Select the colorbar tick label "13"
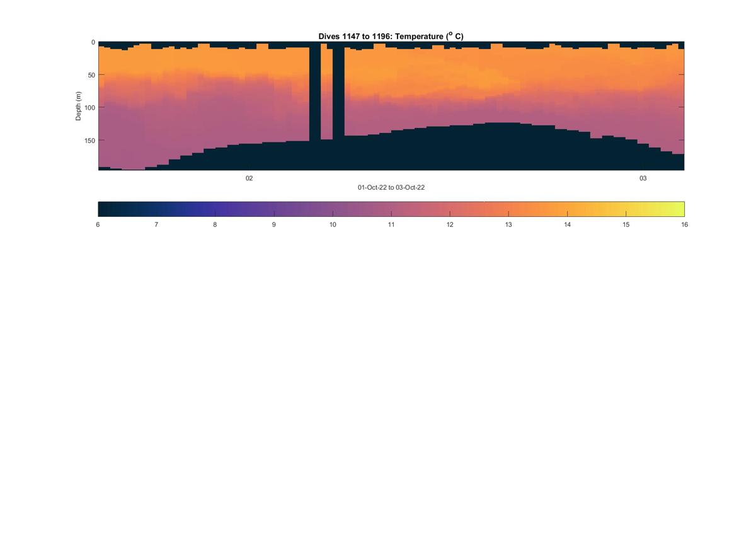Screen dimensions: 756x558 click(508, 224)
